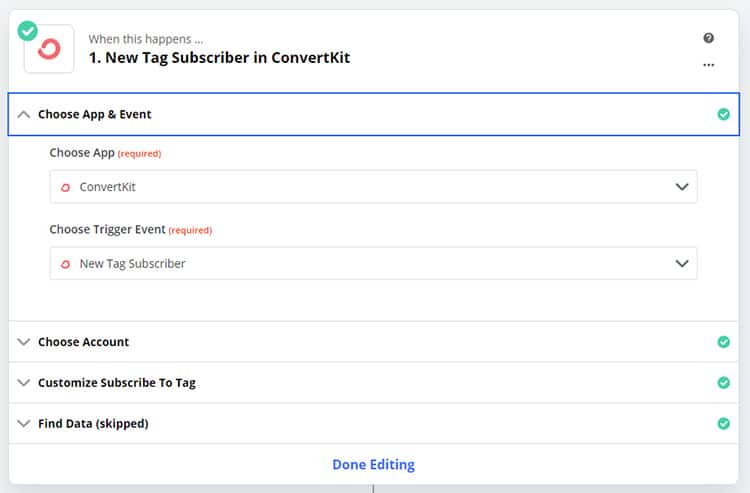Click the step title New Tag Subscriber in ConvertKit
Screen dimensions: 750x493
tap(219, 58)
